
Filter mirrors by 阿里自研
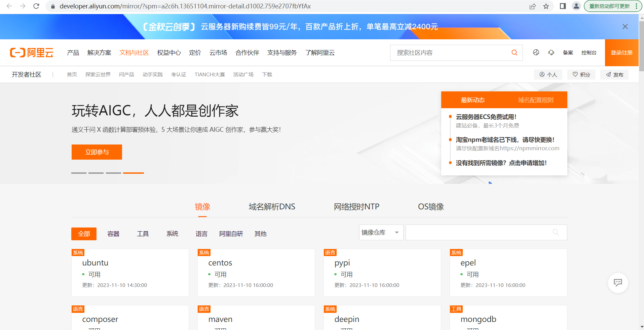pos(231,234)
